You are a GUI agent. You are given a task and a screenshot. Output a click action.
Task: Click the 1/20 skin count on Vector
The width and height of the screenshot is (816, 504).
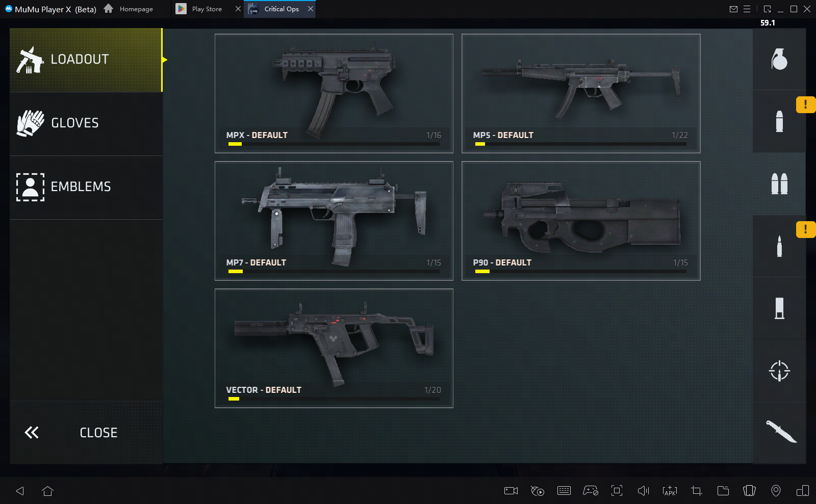point(432,390)
